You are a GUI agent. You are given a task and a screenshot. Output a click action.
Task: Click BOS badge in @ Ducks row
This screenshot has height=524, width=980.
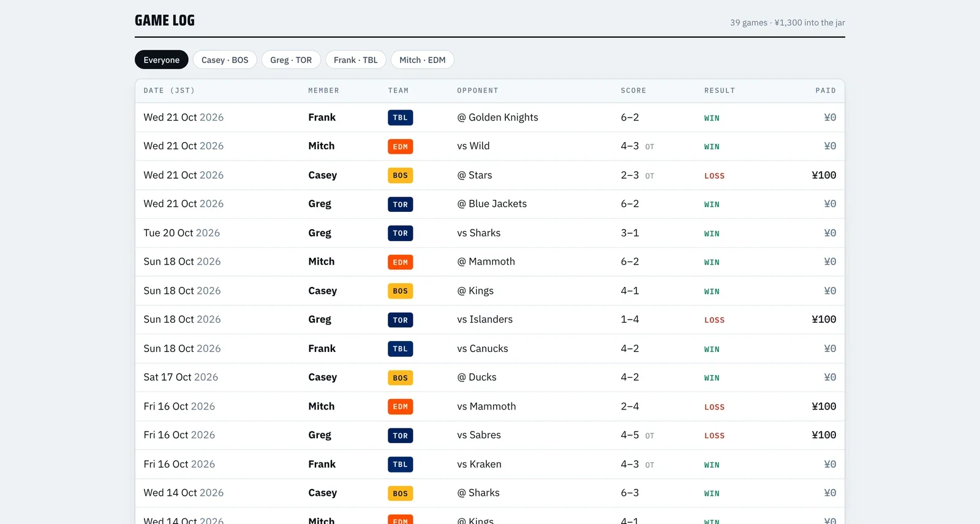coord(401,378)
